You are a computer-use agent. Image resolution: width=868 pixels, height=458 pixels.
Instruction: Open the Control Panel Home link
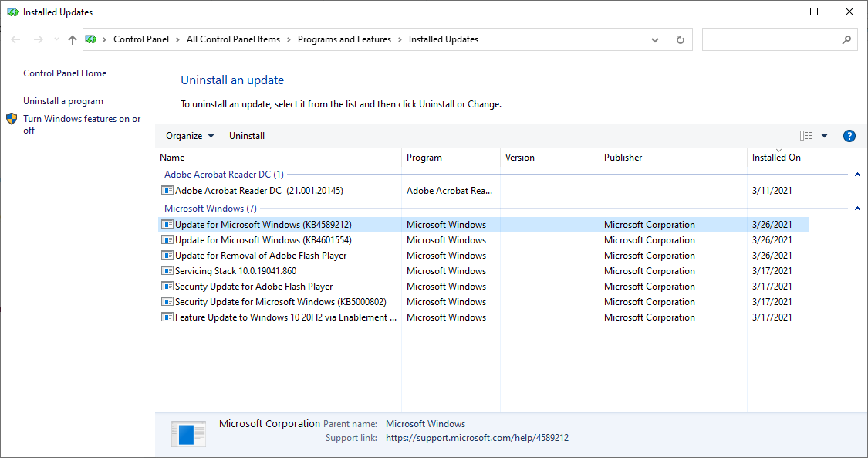point(65,73)
